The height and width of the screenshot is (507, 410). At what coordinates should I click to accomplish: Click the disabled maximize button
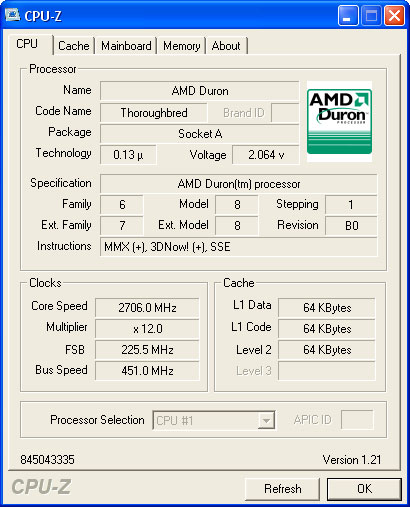pos(371,16)
